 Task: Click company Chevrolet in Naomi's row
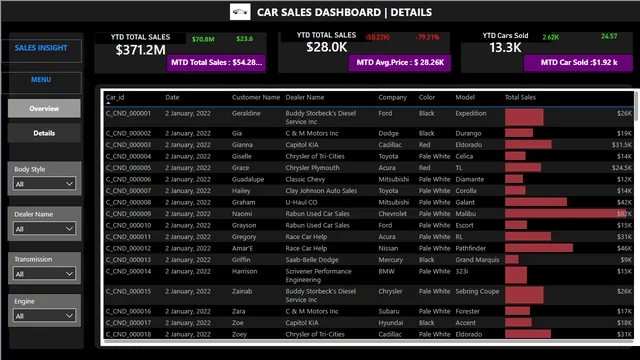[x=392, y=213]
